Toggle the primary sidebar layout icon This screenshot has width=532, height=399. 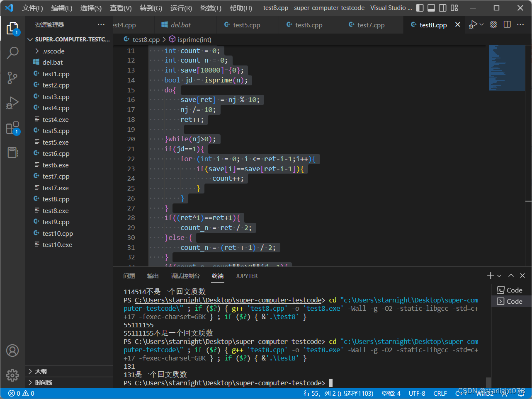pyautogui.click(x=420, y=8)
